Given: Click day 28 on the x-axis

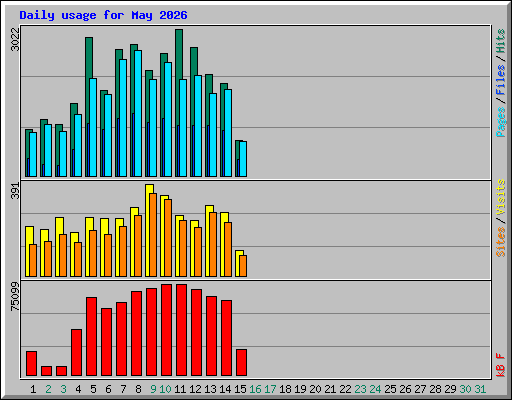Looking at the screenshot, I should click(435, 389).
